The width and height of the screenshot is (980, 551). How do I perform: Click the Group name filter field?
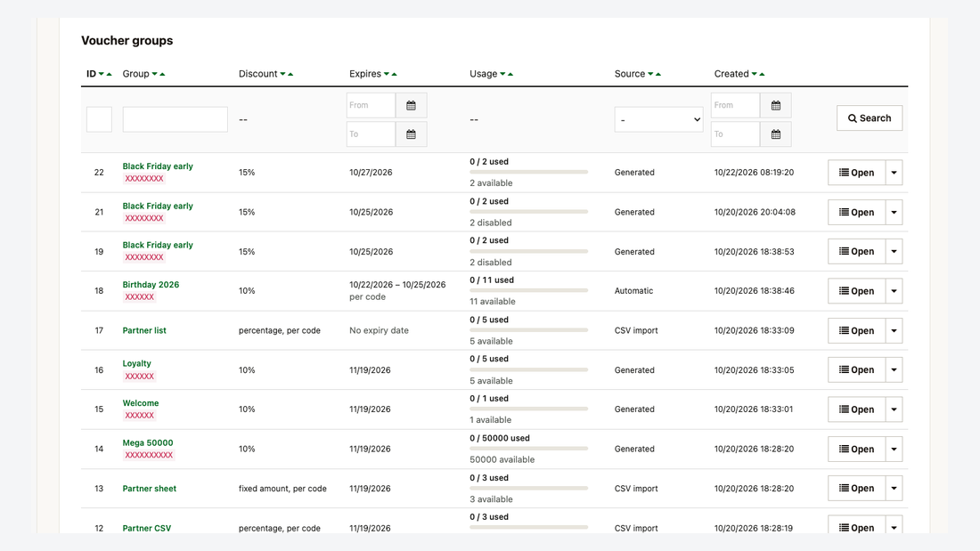(x=175, y=119)
